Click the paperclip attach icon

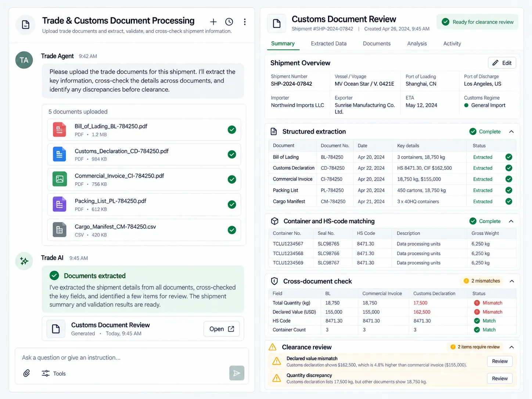coord(26,373)
